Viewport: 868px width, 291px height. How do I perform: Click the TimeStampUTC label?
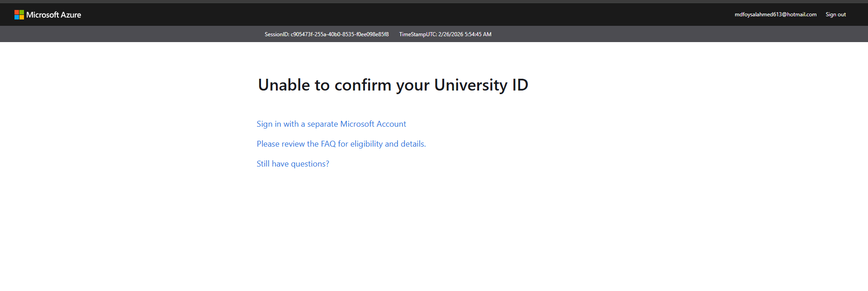418,34
